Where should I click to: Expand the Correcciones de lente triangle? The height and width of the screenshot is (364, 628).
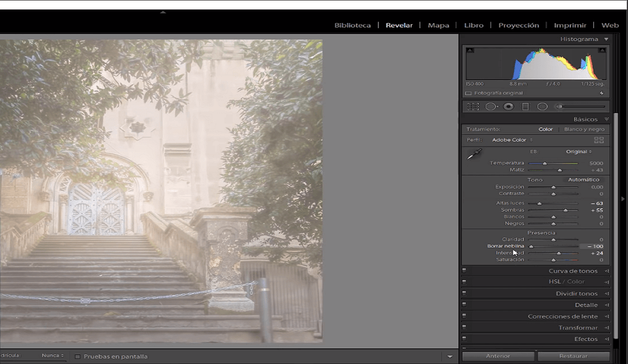click(x=607, y=316)
